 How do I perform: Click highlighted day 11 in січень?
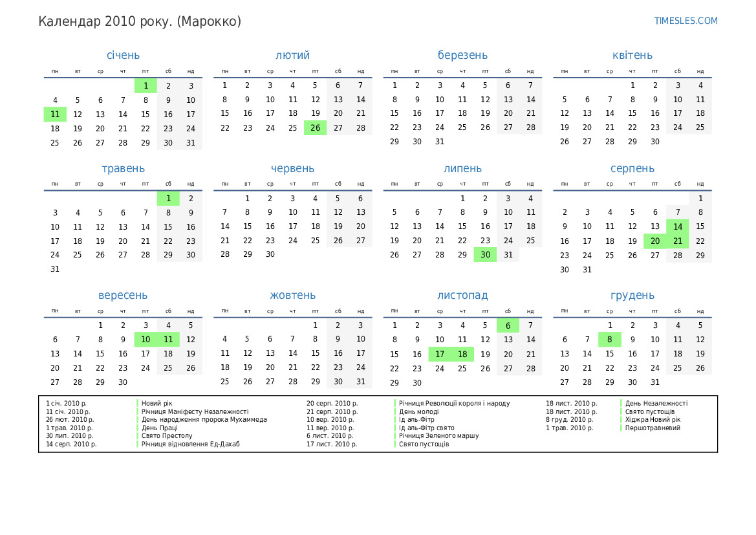pyautogui.click(x=55, y=115)
